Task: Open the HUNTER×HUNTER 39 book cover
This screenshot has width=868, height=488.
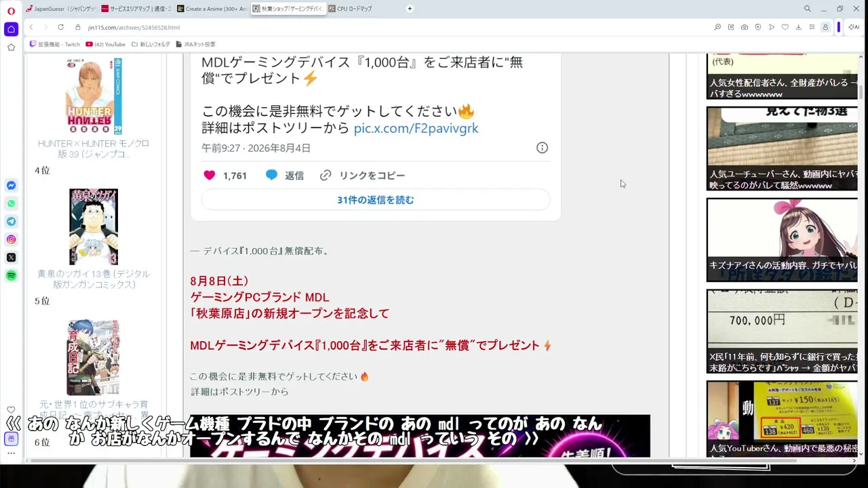Action: click(94, 96)
